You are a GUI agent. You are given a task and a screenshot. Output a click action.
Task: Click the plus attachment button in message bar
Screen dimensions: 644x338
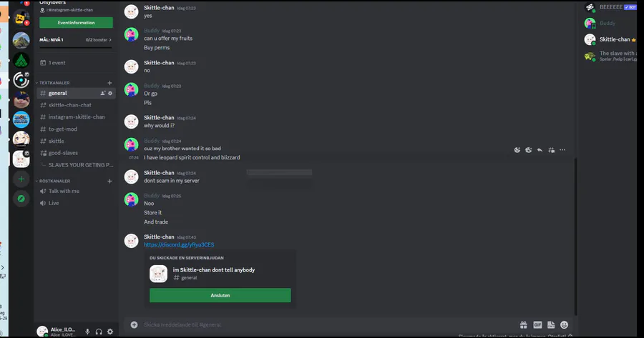pyautogui.click(x=134, y=324)
